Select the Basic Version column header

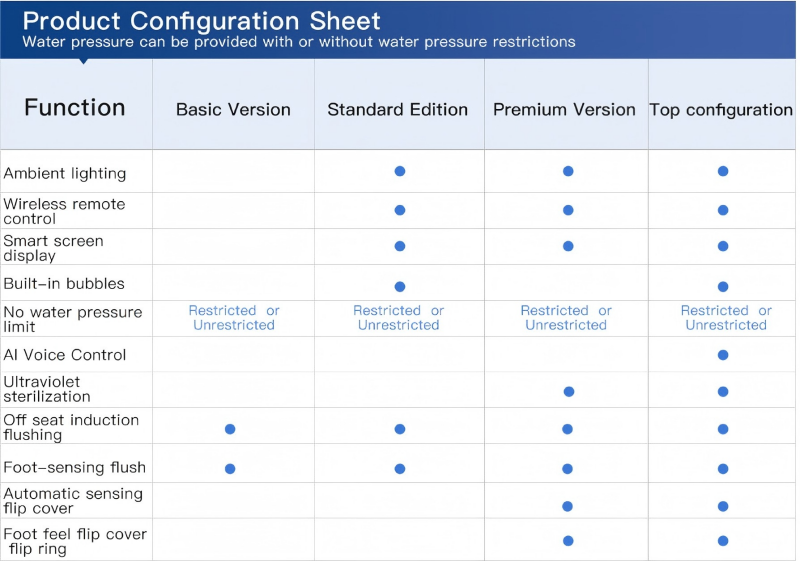click(x=233, y=110)
